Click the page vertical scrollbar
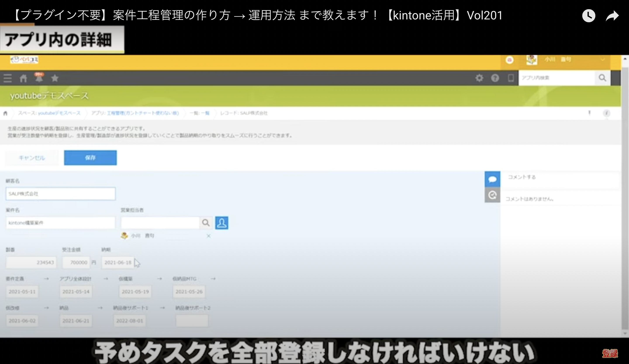Image resolution: width=629 pixels, height=364 pixels. 625,194
